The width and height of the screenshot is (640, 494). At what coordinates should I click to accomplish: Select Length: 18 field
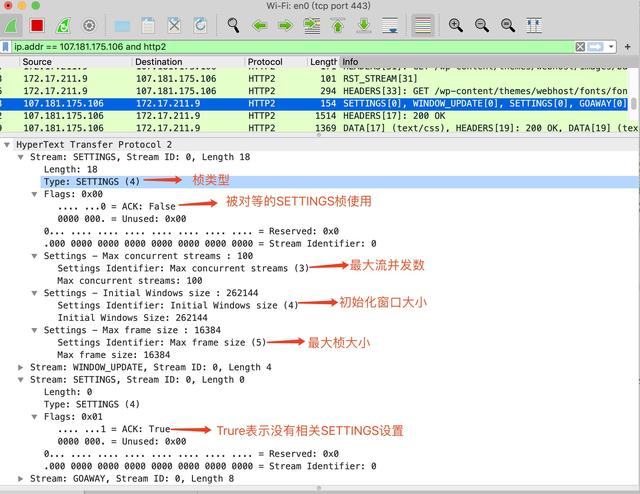pos(71,169)
